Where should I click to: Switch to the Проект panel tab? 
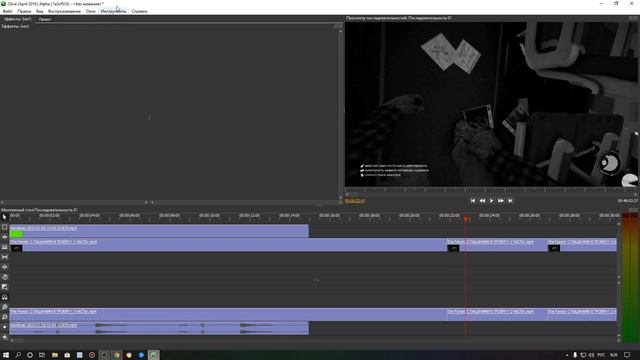[45, 19]
